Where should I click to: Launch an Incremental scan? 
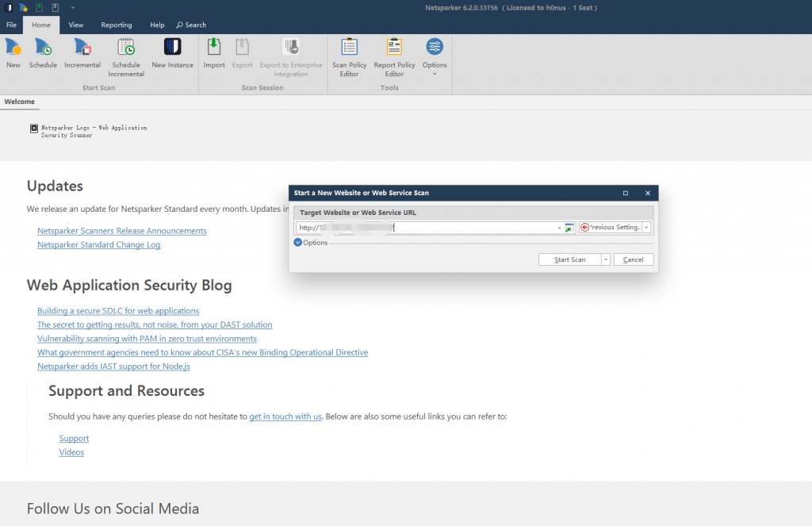click(x=82, y=53)
